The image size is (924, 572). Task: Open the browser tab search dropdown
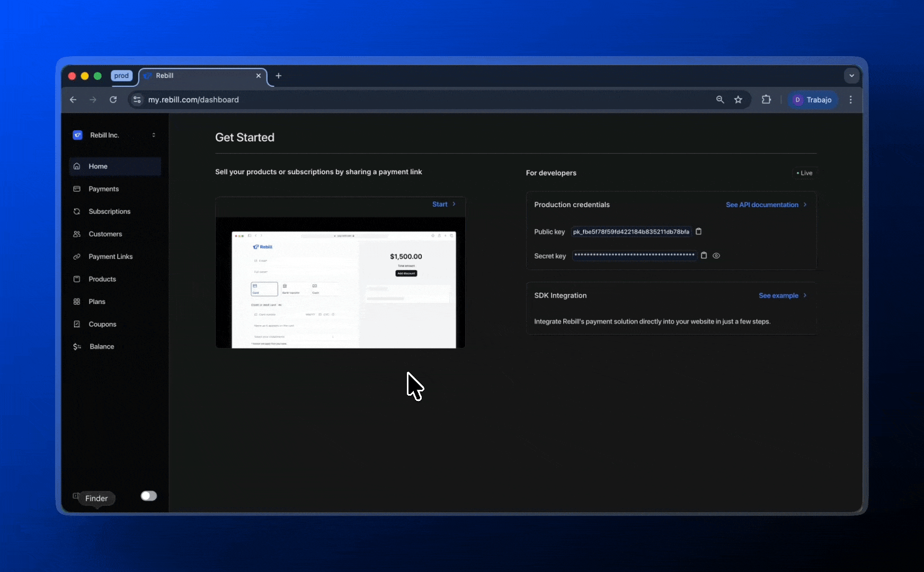click(851, 76)
